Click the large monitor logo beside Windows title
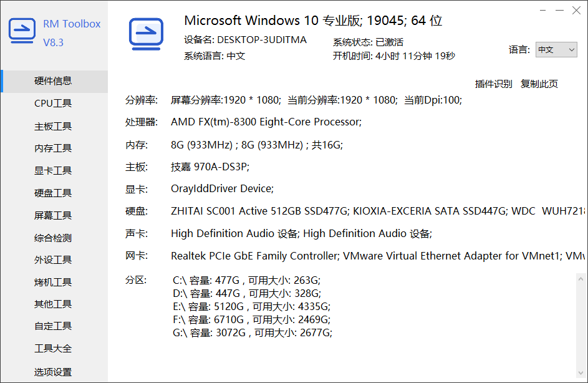The image size is (588, 383). [x=146, y=34]
